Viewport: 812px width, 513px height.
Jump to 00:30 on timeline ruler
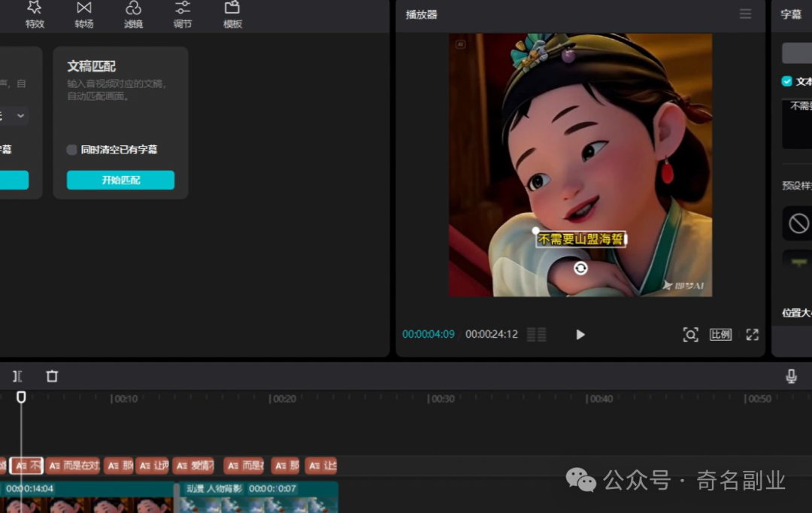point(441,399)
